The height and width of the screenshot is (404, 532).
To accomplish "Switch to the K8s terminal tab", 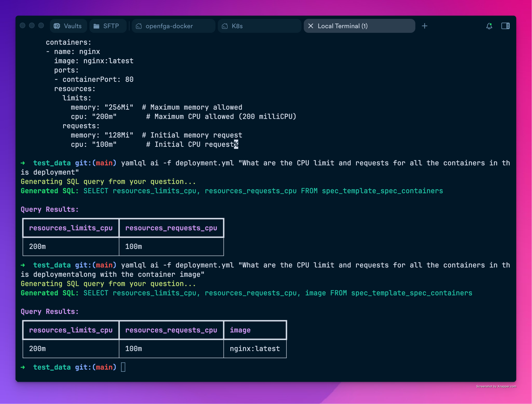I will click(x=259, y=26).
